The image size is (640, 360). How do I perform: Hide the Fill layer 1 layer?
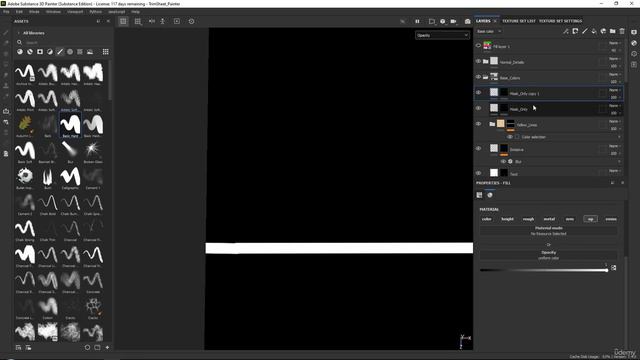point(478,46)
